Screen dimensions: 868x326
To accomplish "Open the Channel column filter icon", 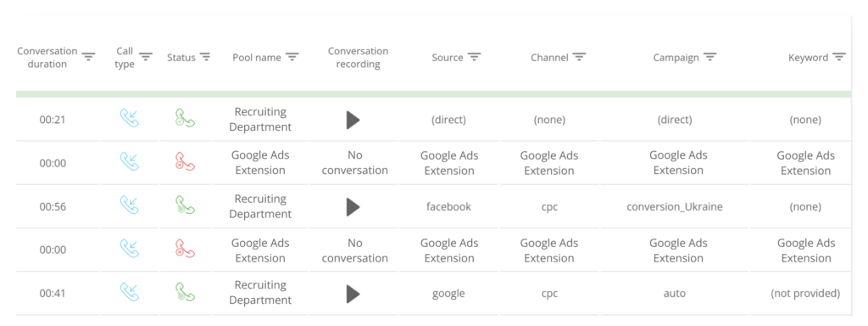I will point(579,57).
